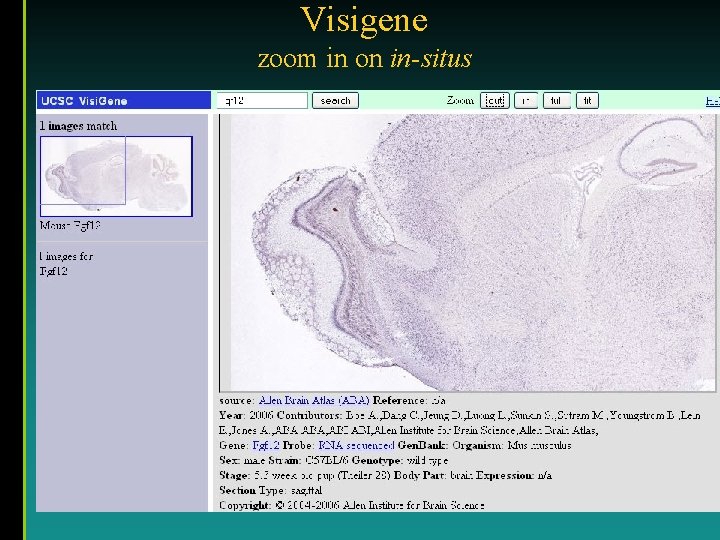
Task: Click the search button
Action: point(335,101)
